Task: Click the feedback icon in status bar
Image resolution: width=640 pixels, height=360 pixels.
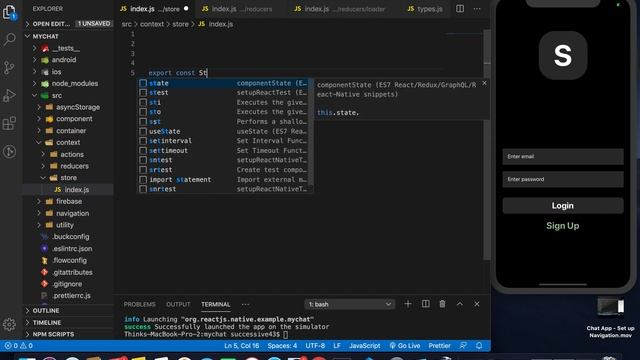Action: [463, 346]
